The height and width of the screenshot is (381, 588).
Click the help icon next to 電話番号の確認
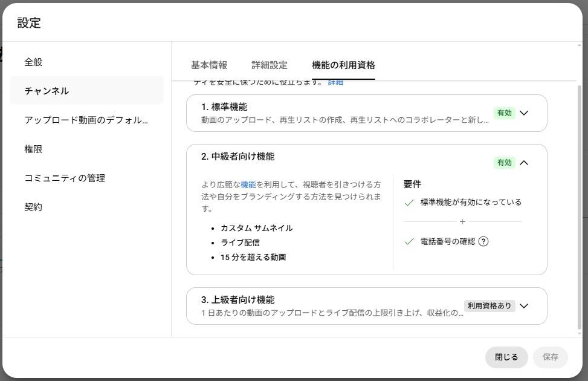[483, 241]
